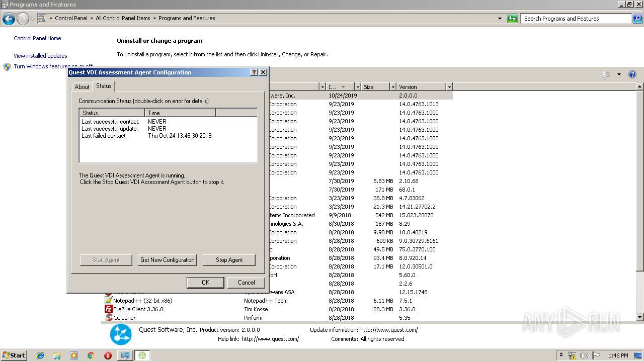This screenshot has width=644, height=362.
Task: Select Last successful update status row
Action: click(x=168, y=129)
